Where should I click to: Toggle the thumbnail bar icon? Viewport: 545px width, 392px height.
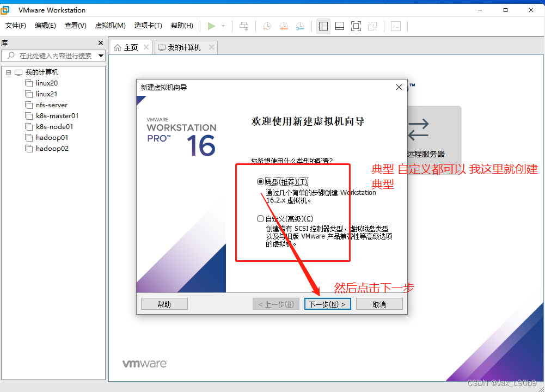pyautogui.click(x=339, y=26)
